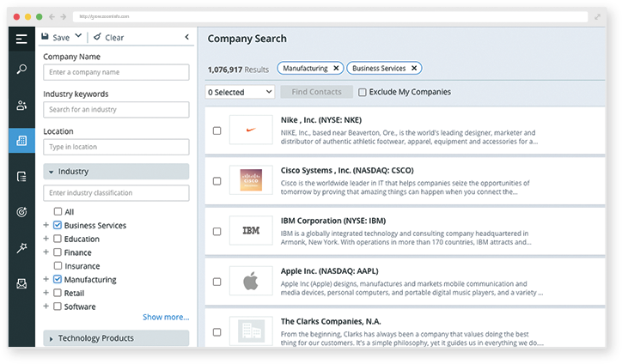Click the Location input field
This screenshot has height=364, width=622.
116,147
